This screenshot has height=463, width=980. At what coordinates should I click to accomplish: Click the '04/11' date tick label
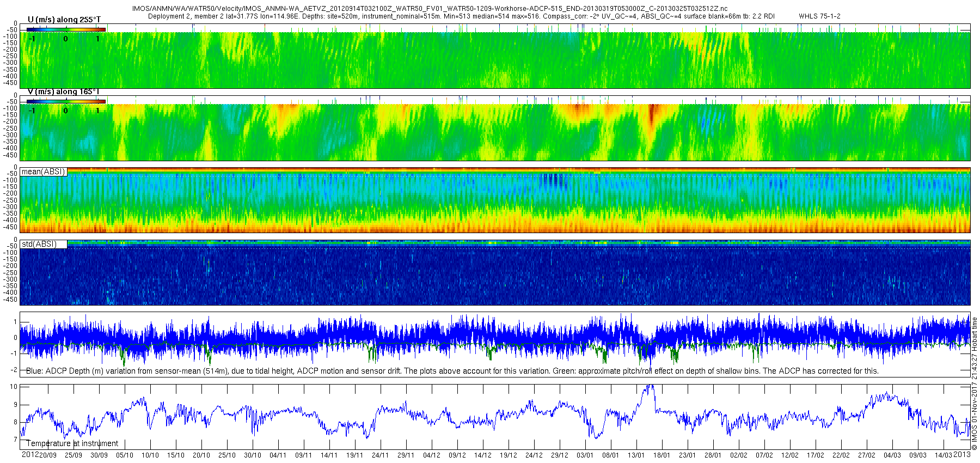(x=278, y=455)
